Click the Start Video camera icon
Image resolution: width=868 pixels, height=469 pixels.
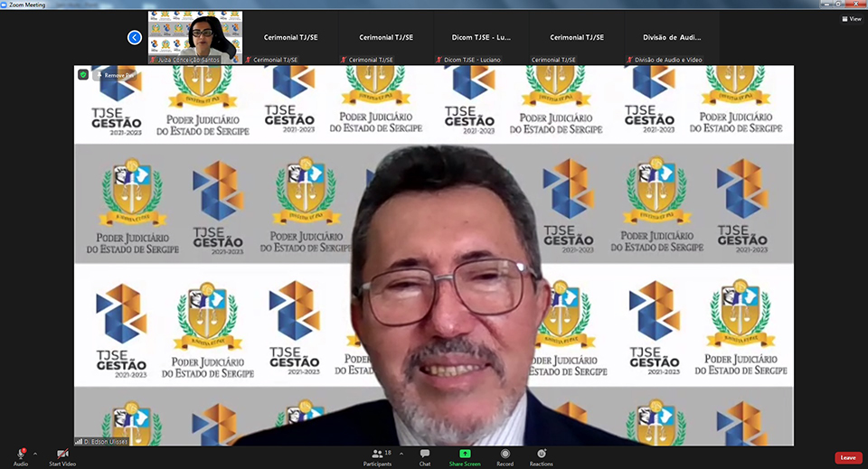click(x=62, y=454)
